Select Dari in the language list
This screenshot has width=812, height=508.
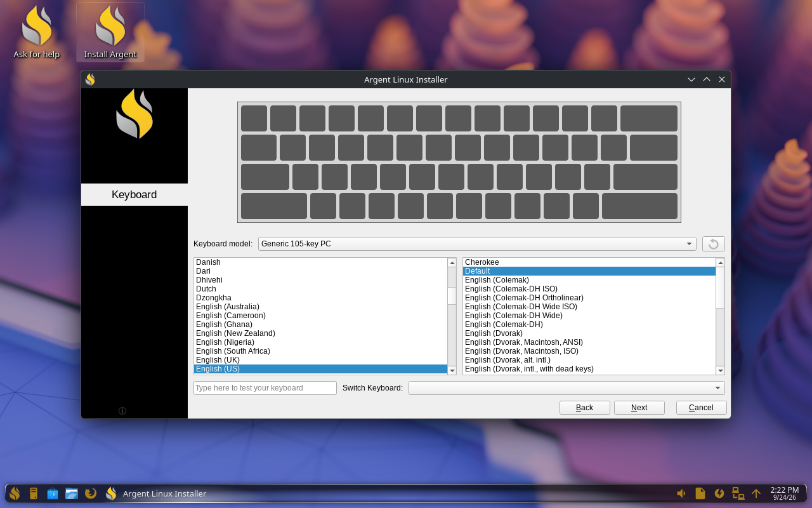(x=320, y=271)
